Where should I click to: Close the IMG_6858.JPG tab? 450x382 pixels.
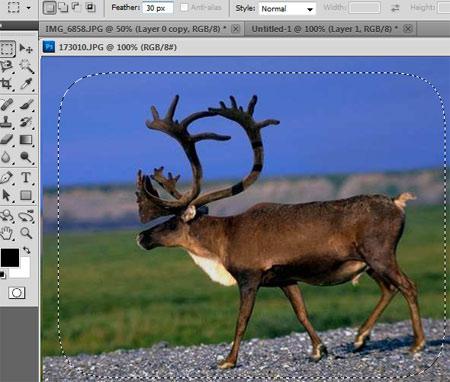click(x=236, y=29)
